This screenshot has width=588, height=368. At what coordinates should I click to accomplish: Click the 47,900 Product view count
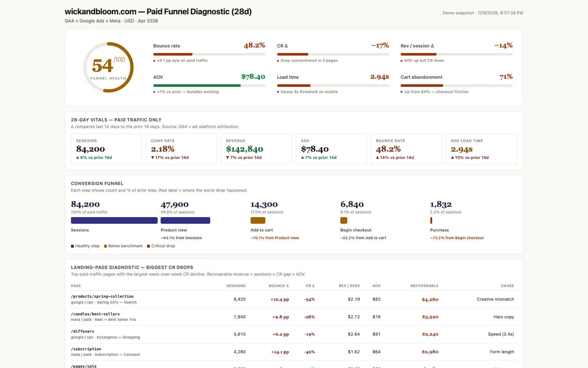coord(175,204)
